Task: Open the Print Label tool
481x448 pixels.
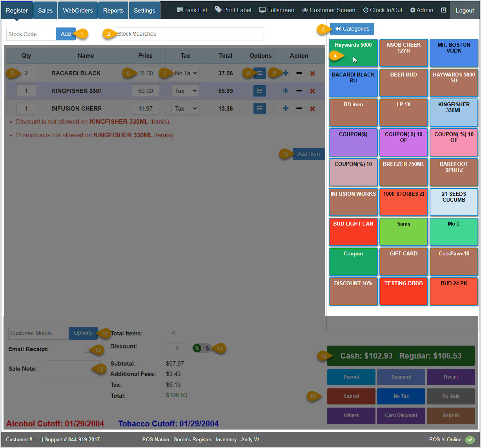Action: click(x=233, y=10)
